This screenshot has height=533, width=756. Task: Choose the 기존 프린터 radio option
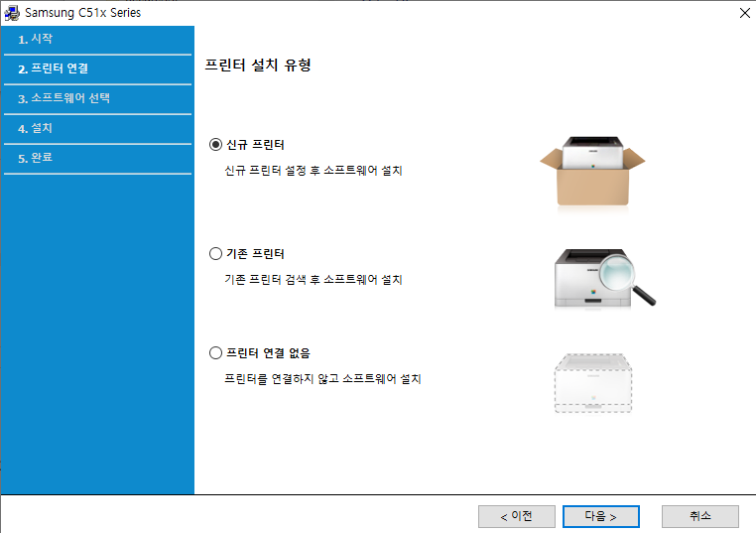(x=215, y=254)
